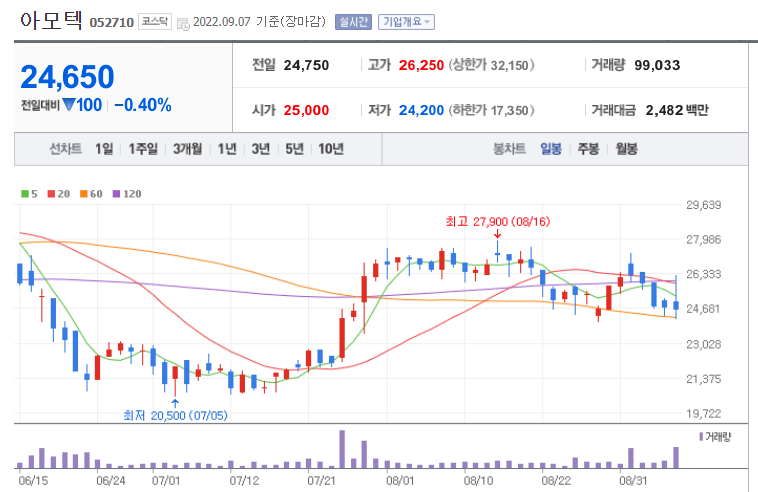Click the 최고 27,900 (08/16) high marker
Screen dimensions: 758x492
pos(497,222)
